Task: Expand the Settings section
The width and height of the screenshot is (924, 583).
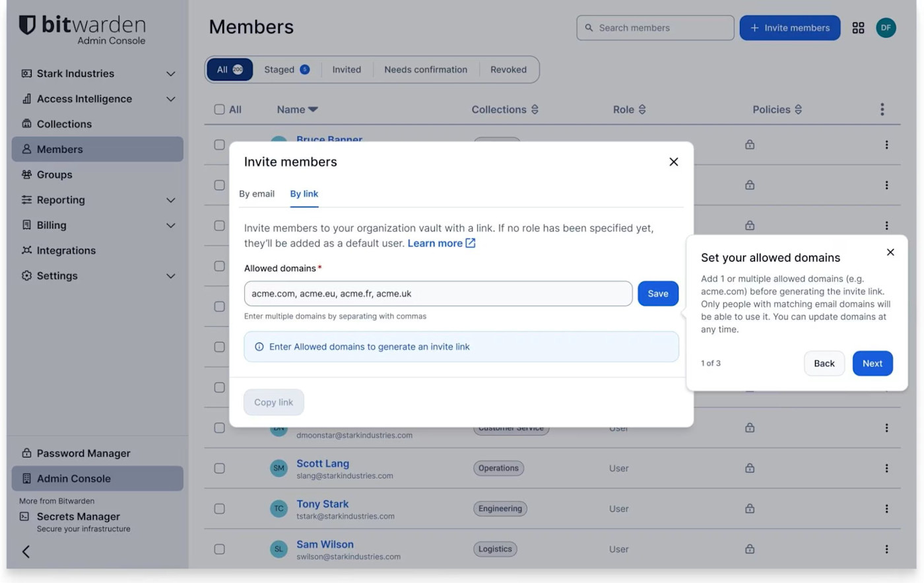Action: click(x=170, y=276)
